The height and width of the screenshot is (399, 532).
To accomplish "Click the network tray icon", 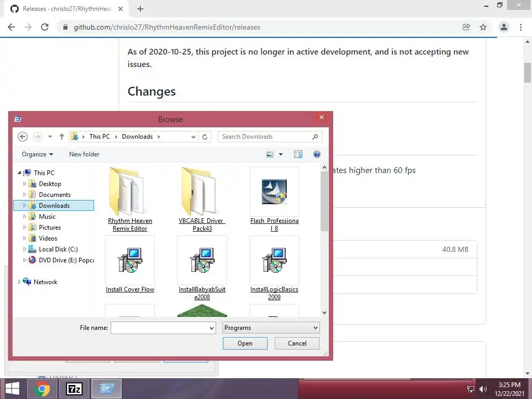I will click(471, 389).
